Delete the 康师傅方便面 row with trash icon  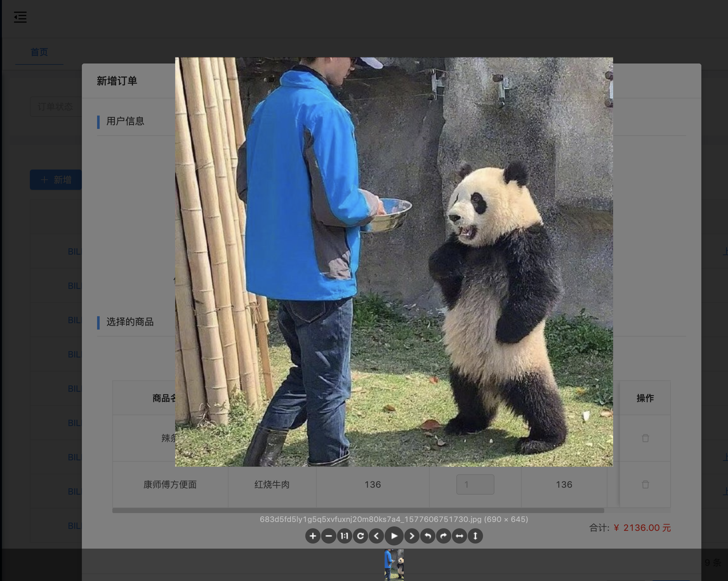click(x=645, y=485)
